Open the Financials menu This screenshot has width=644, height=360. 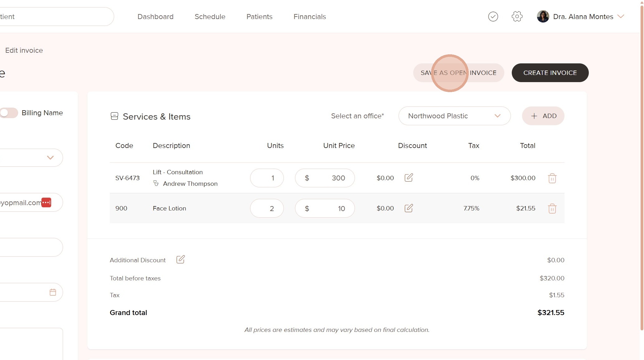(309, 17)
